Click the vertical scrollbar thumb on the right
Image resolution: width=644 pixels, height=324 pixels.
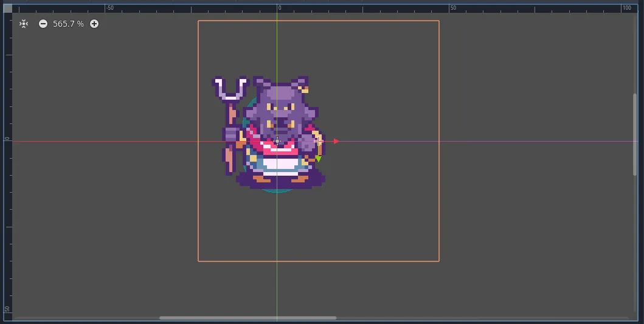point(635,135)
